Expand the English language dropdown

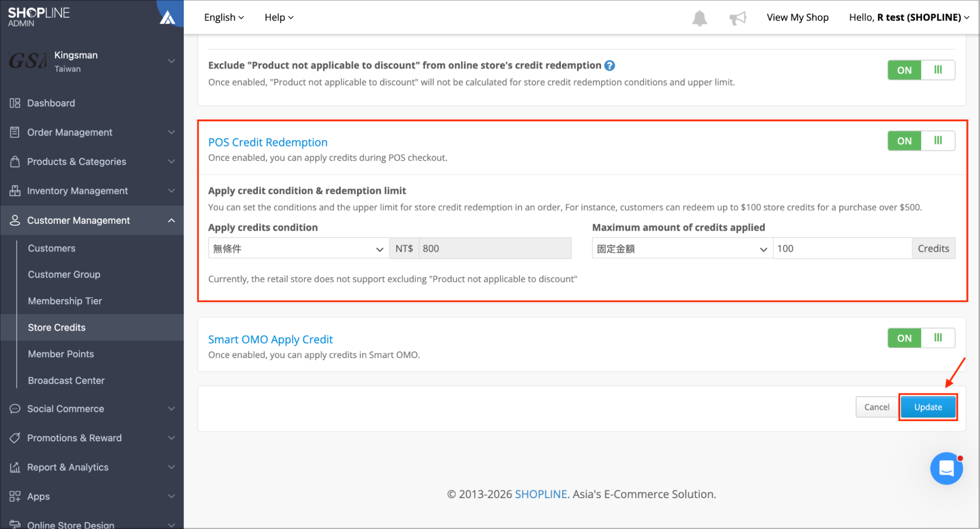pyautogui.click(x=224, y=17)
